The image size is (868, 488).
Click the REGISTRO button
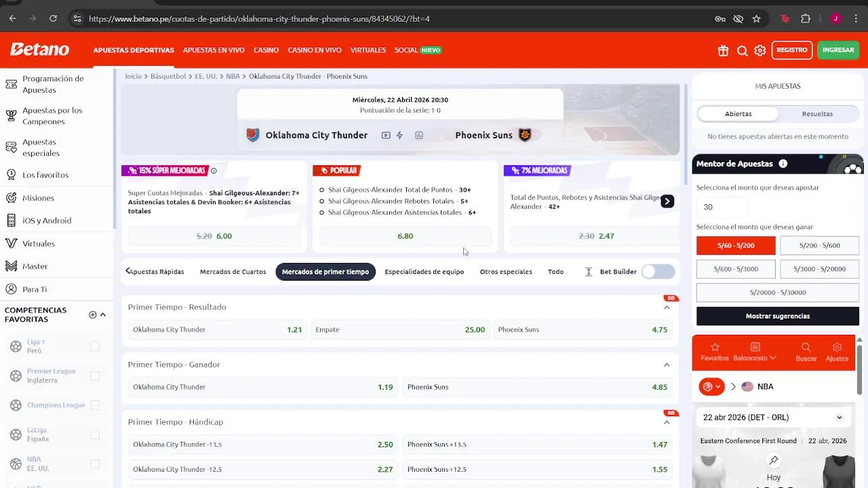pos(792,50)
